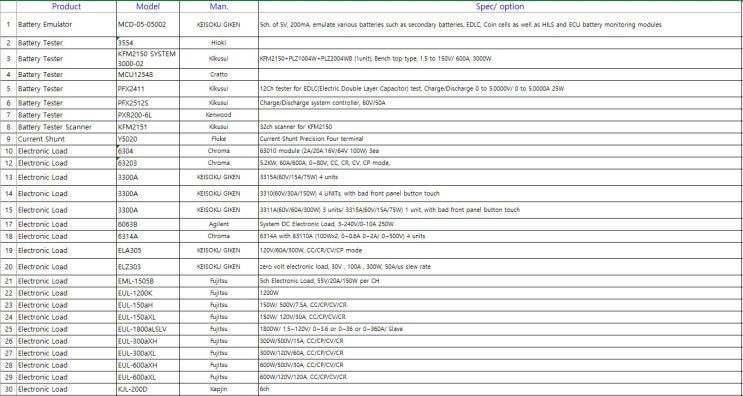Click the manufacturer cell 'Cratto'
The image size is (743, 396).
[219, 75]
